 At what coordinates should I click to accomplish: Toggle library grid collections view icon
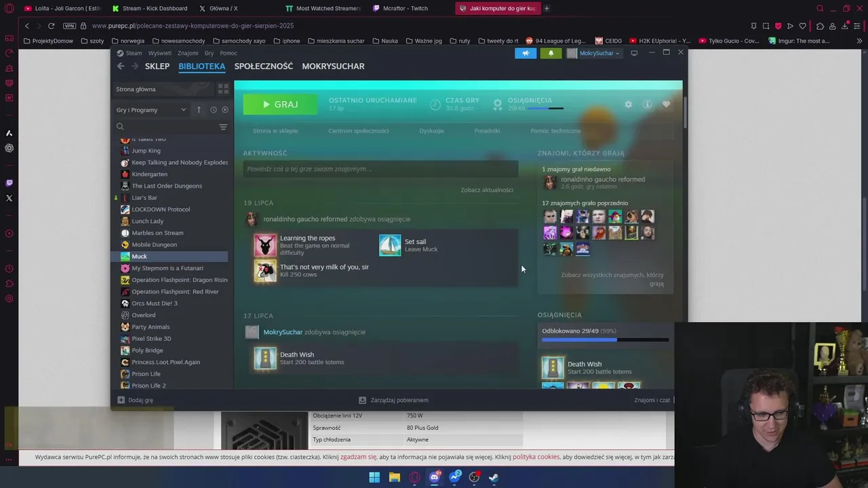(223, 89)
